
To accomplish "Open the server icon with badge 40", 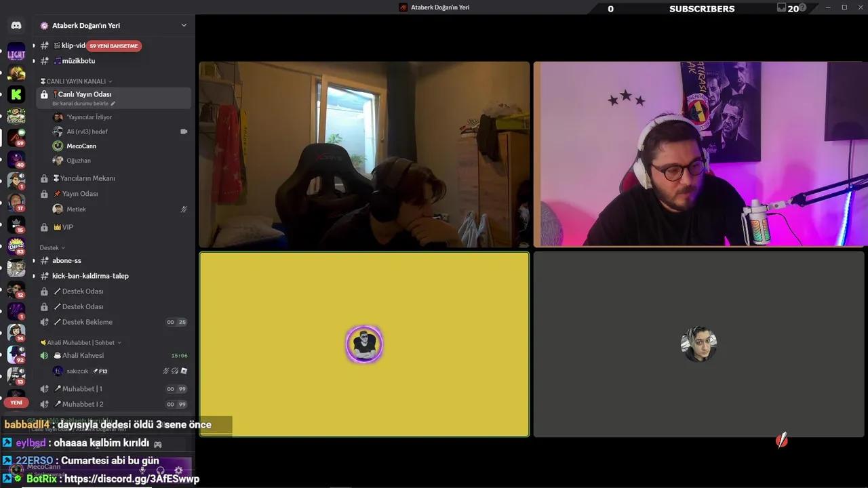I will [16, 159].
